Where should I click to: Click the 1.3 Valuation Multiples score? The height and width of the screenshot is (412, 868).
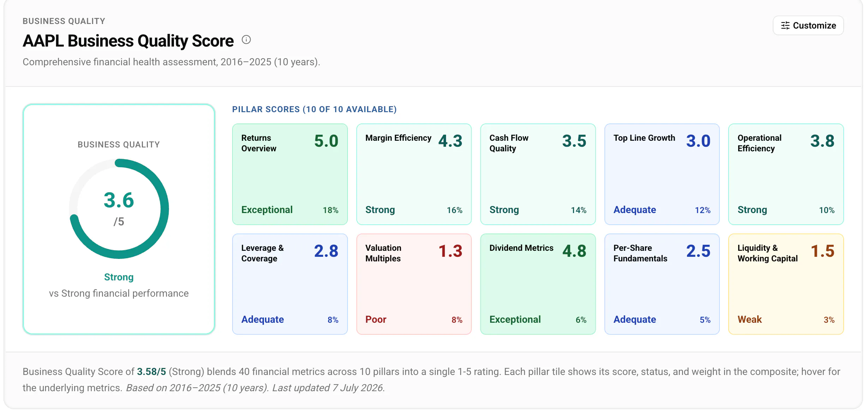(450, 251)
